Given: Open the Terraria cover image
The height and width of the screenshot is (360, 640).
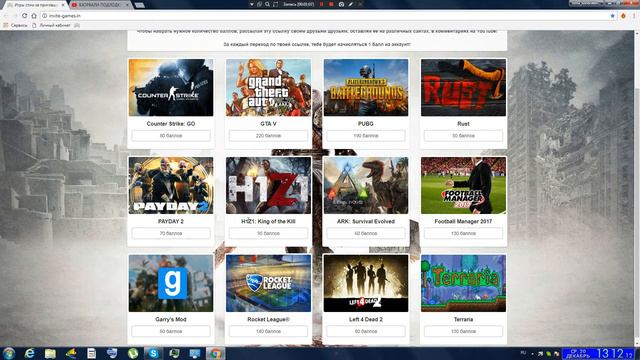Looking at the screenshot, I should tap(463, 283).
